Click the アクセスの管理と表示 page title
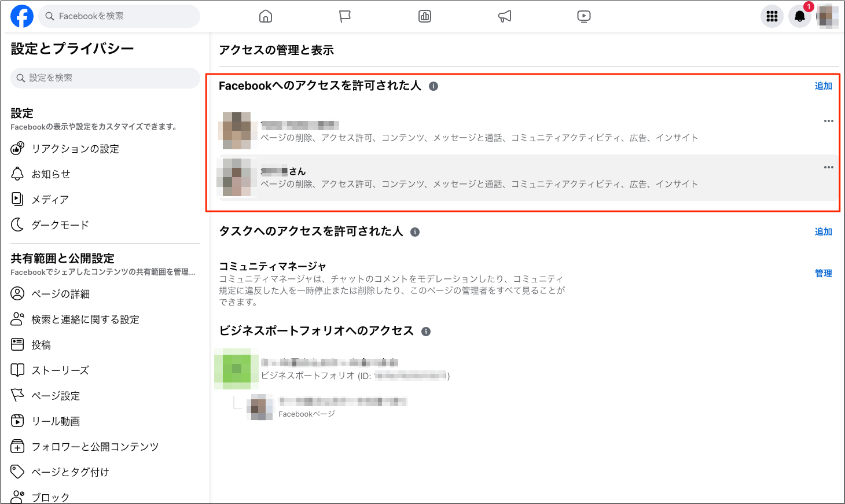This screenshot has height=504, width=845. [276, 50]
